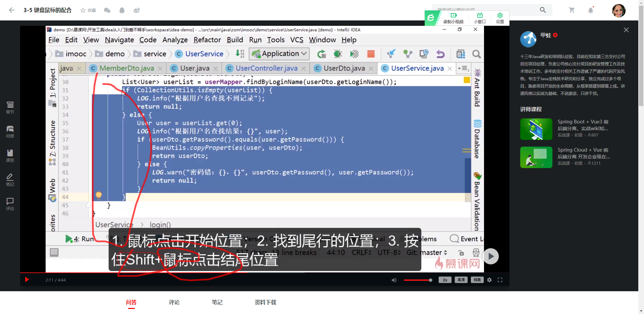Switch video line 线路
The image size is (644, 314).
[x=477, y=280]
